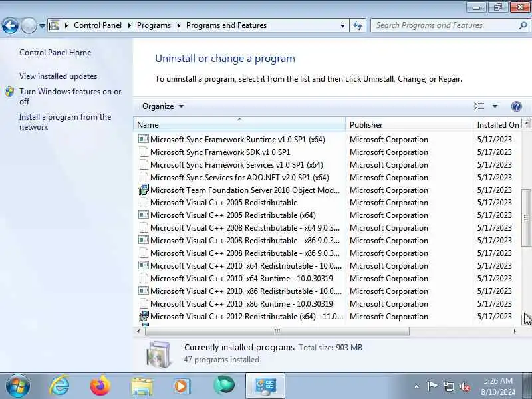Viewport: 532px width, 399px height.
Task: Click the horizontal scrollbar thumb
Action: [x=277, y=331]
